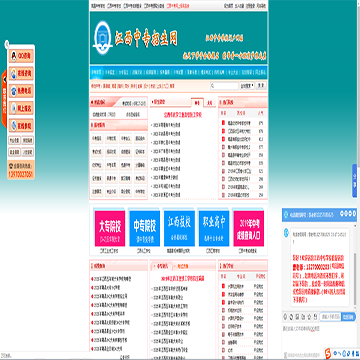Collapse the sidebar using the orange arrow tab
The image size is (360, 360).
point(4,99)
